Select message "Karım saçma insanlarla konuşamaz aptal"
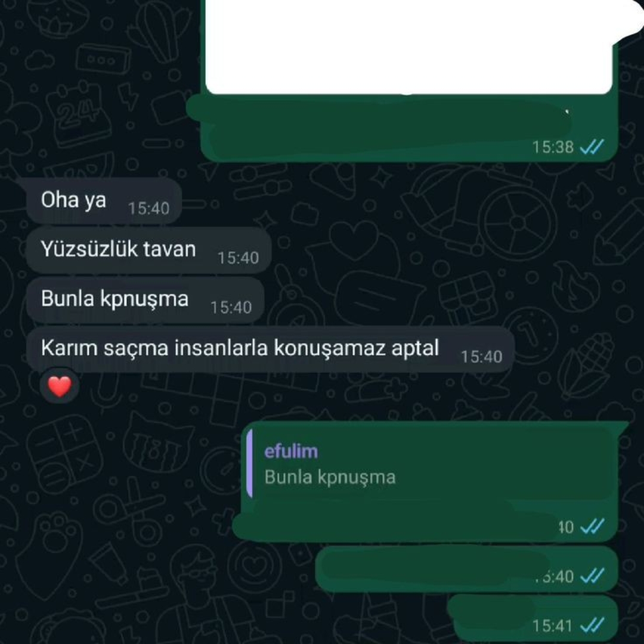Screen dimensions: 644x644 (270, 349)
